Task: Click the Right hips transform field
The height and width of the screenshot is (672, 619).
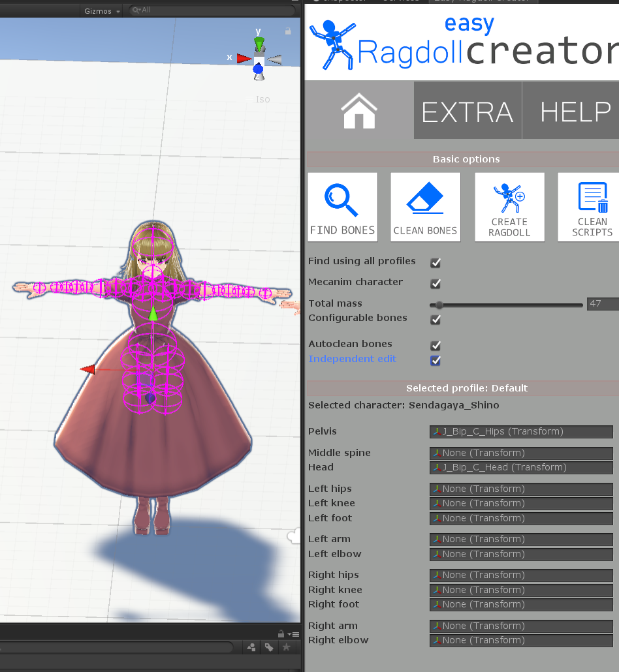Action: 521,575
